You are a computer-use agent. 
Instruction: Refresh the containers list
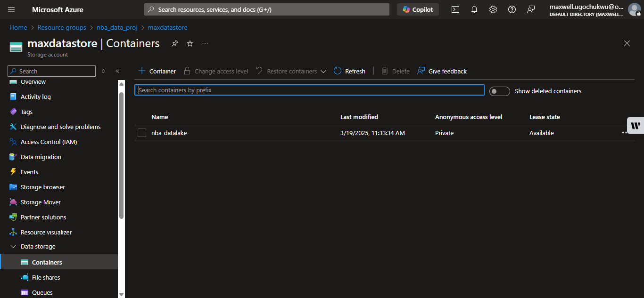[x=349, y=71]
